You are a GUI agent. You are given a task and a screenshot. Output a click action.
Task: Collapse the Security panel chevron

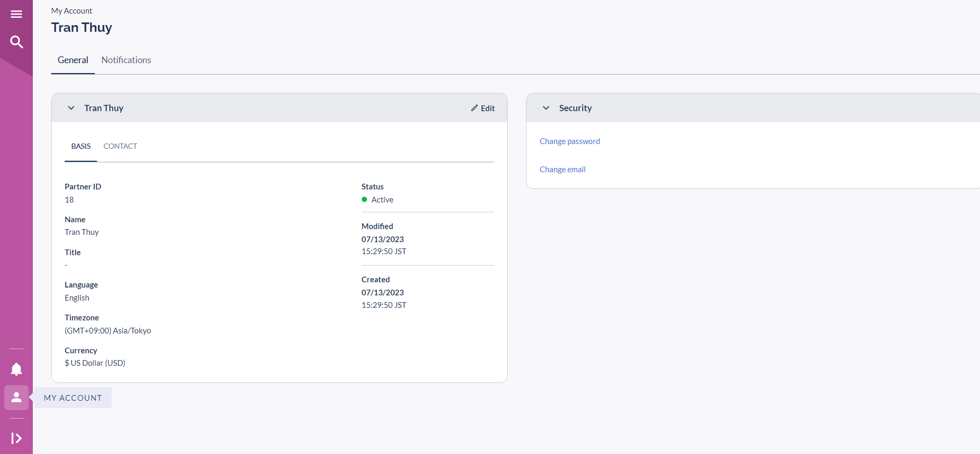[546, 108]
